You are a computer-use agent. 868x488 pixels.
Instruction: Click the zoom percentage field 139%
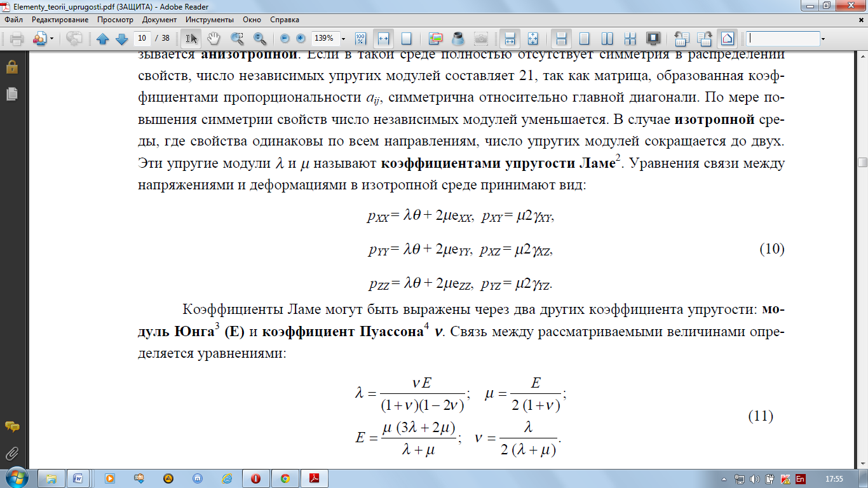point(326,38)
